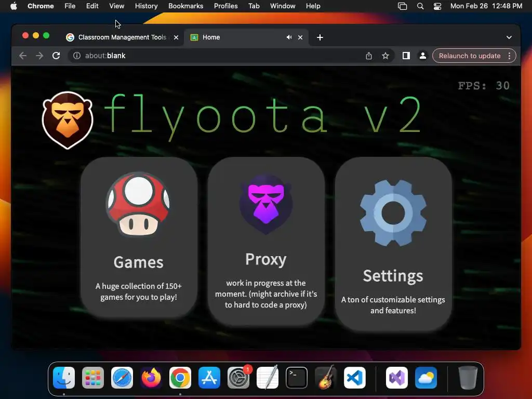Open Finder from the Dock
The height and width of the screenshot is (399, 532).
click(64, 378)
